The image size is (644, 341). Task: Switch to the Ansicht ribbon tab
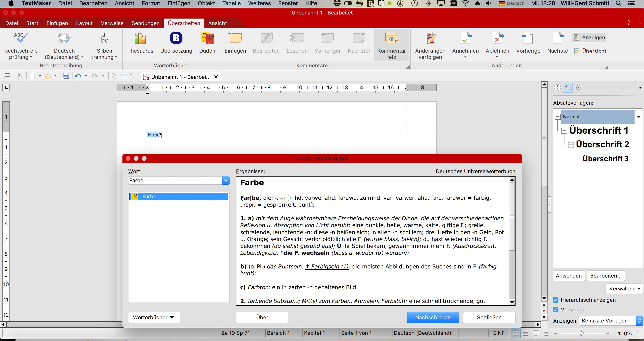pos(217,23)
